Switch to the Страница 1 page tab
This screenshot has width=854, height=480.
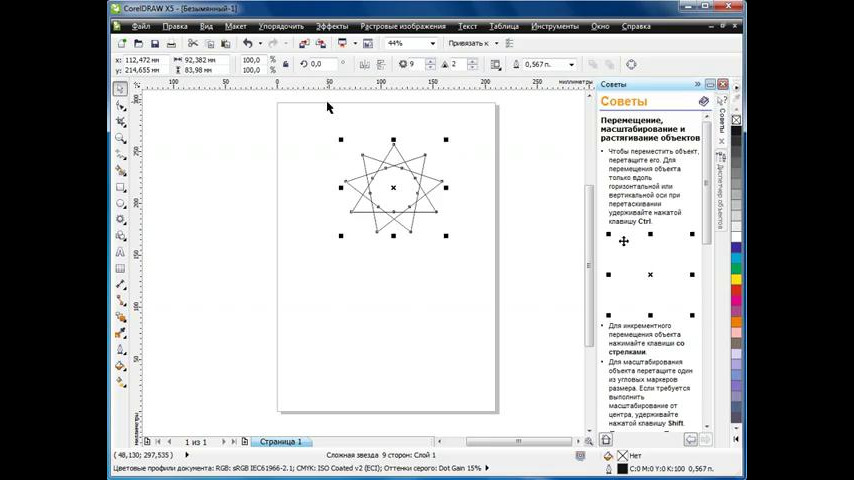(280, 441)
